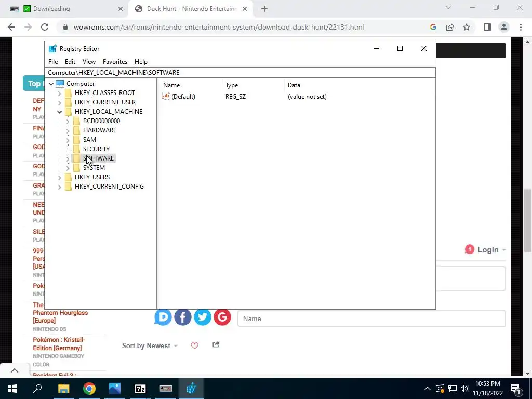Select the SYSTEM folder icon

[x=77, y=168]
